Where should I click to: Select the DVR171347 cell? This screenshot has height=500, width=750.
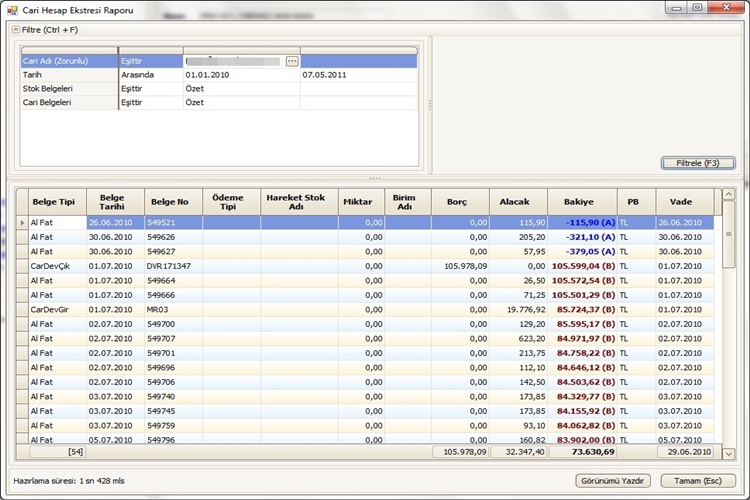point(173,266)
